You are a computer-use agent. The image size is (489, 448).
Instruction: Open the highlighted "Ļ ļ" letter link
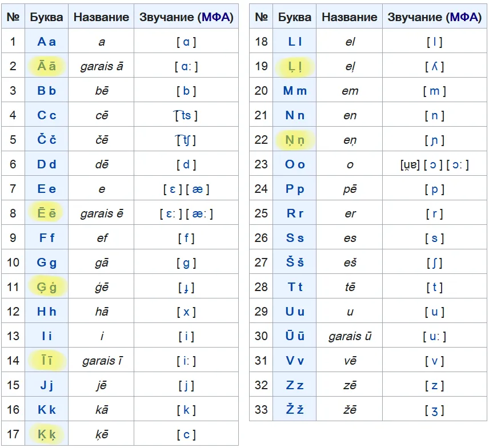[294, 66]
